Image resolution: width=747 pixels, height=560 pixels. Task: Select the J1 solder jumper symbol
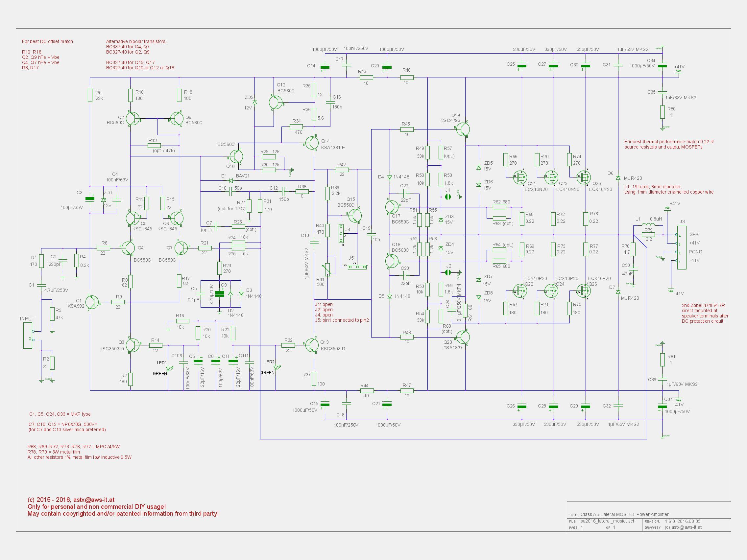tap(448, 197)
